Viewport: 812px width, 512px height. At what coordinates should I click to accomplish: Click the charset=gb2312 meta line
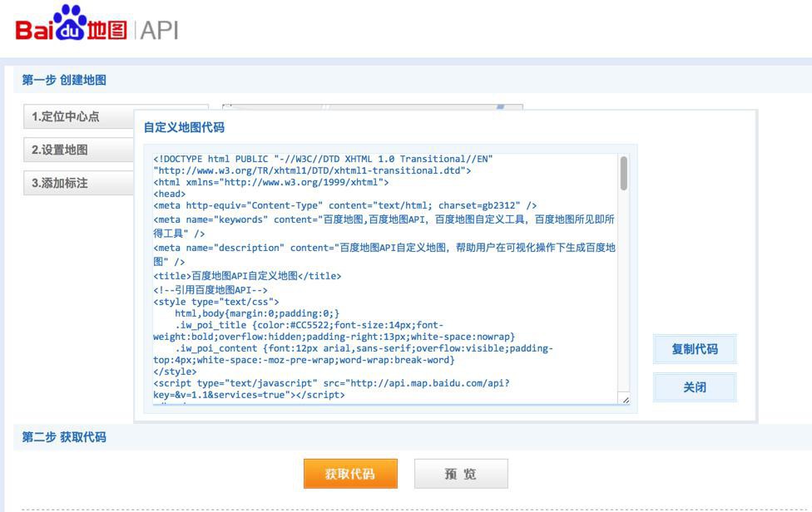click(345, 205)
